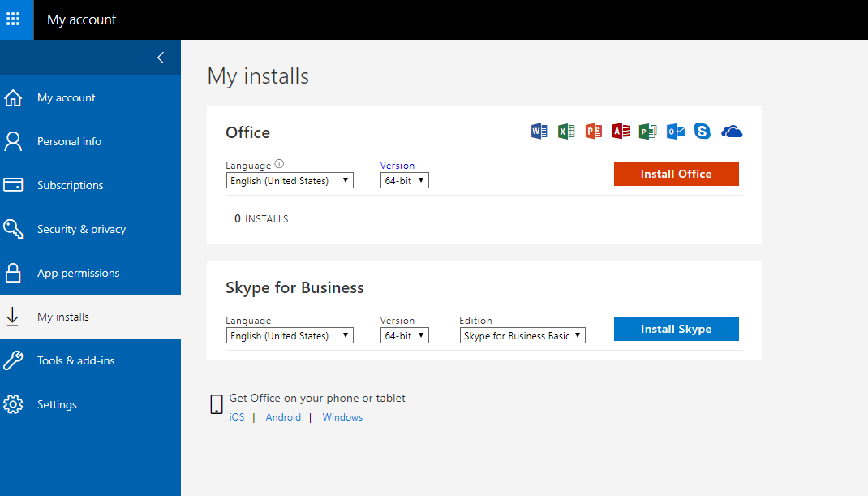Click the key icon beside Security & privacy
Image resolution: width=868 pixels, height=496 pixels.
coord(13,229)
